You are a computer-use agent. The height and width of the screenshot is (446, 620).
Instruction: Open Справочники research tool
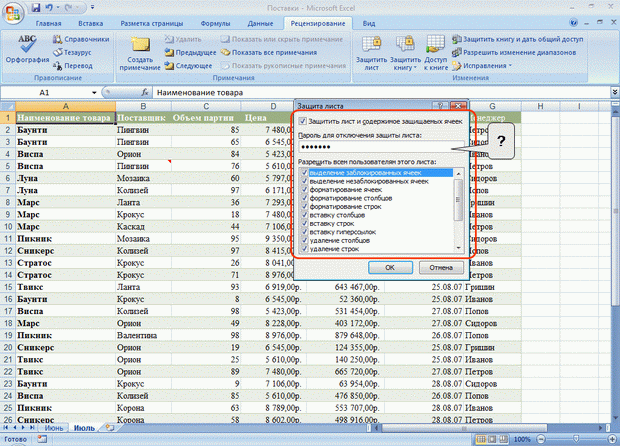[x=81, y=39]
